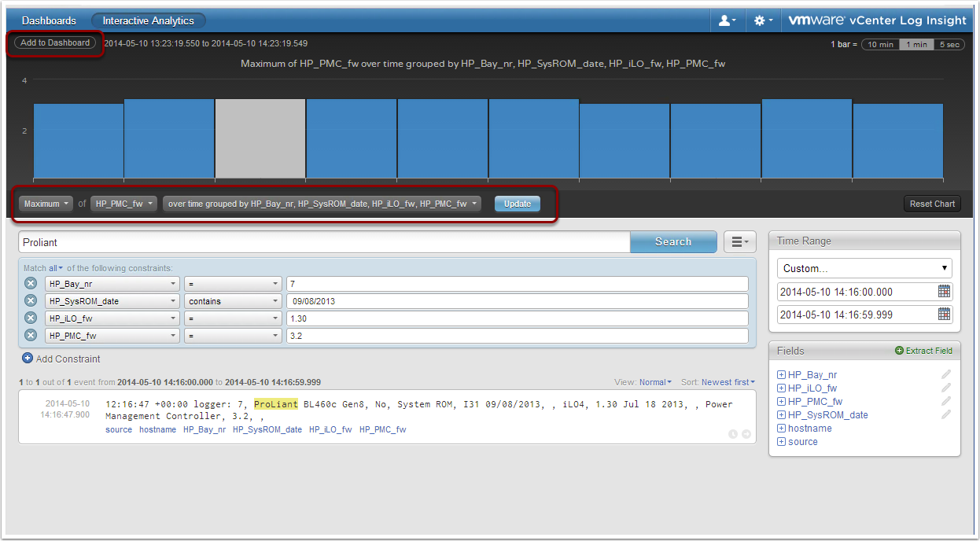This screenshot has height=541, width=980.
Task: Remove the HP_PMC_fw constraint
Action: 31,336
